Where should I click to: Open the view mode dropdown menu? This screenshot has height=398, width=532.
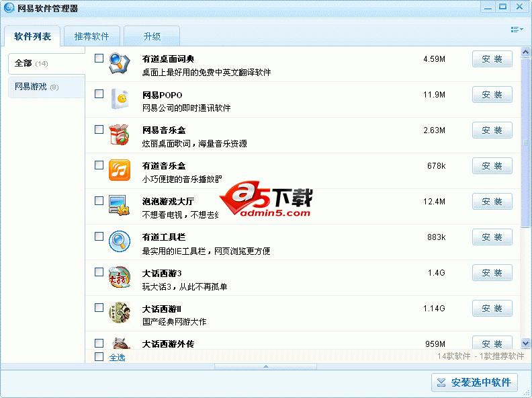pos(517,30)
